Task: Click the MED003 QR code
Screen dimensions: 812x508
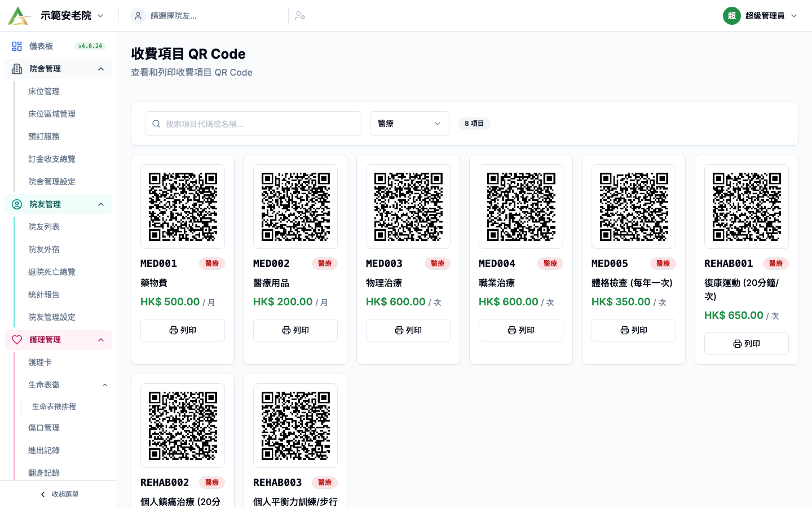Action: point(408,207)
